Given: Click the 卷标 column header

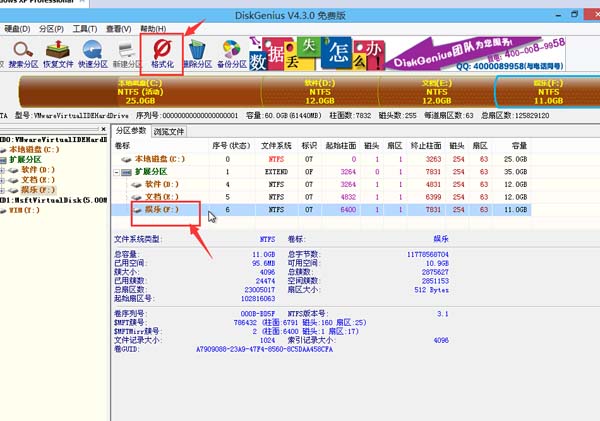Looking at the screenshot, I should tap(122, 145).
